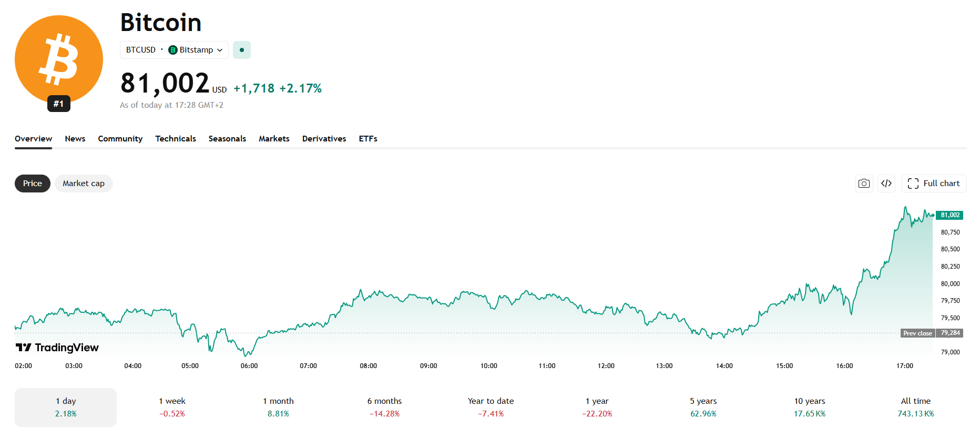Click the +1,718 price change value
The width and height of the screenshot is (980, 438).
(x=254, y=88)
